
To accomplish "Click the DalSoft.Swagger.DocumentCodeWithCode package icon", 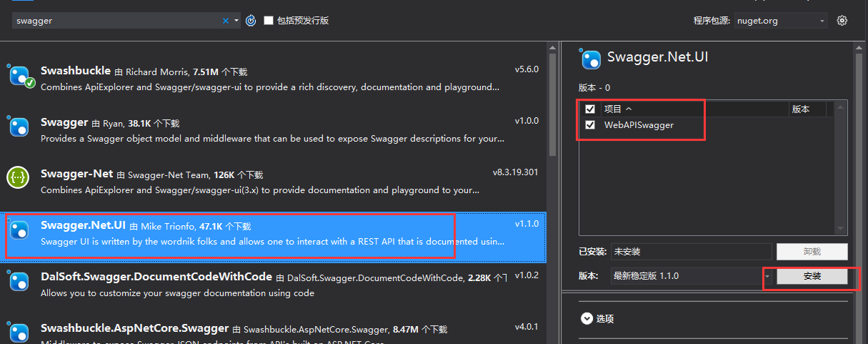I will pyautogui.click(x=19, y=282).
